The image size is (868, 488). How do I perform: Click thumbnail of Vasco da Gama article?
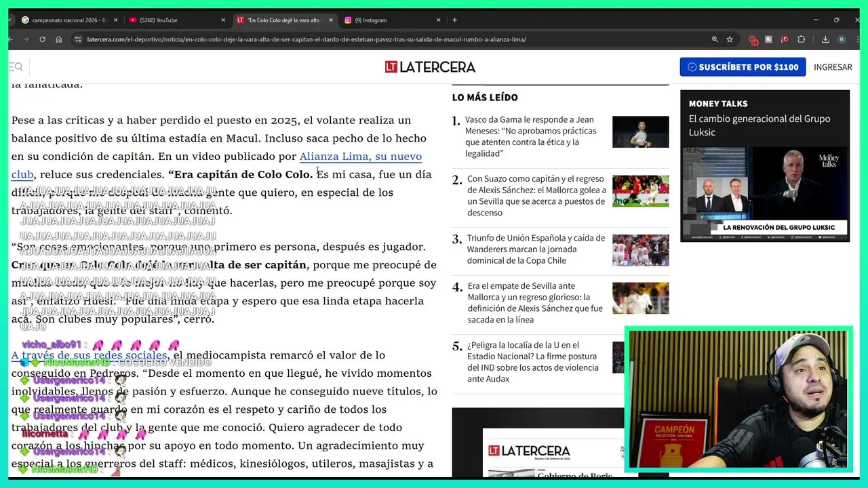[640, 131]
